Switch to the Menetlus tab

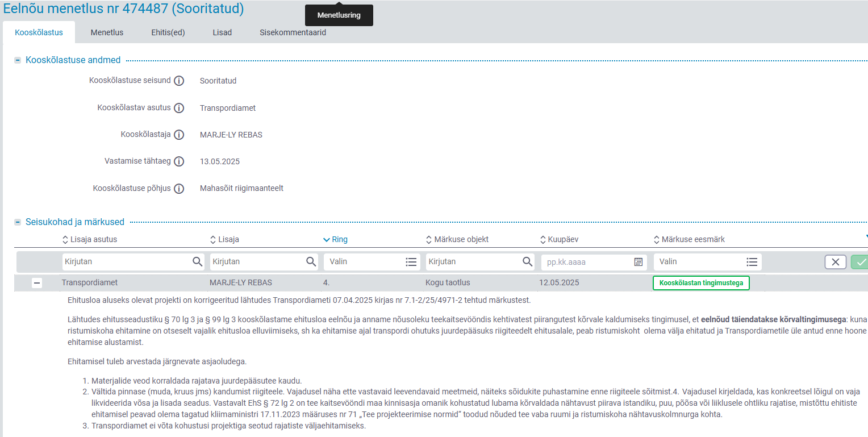107,32
